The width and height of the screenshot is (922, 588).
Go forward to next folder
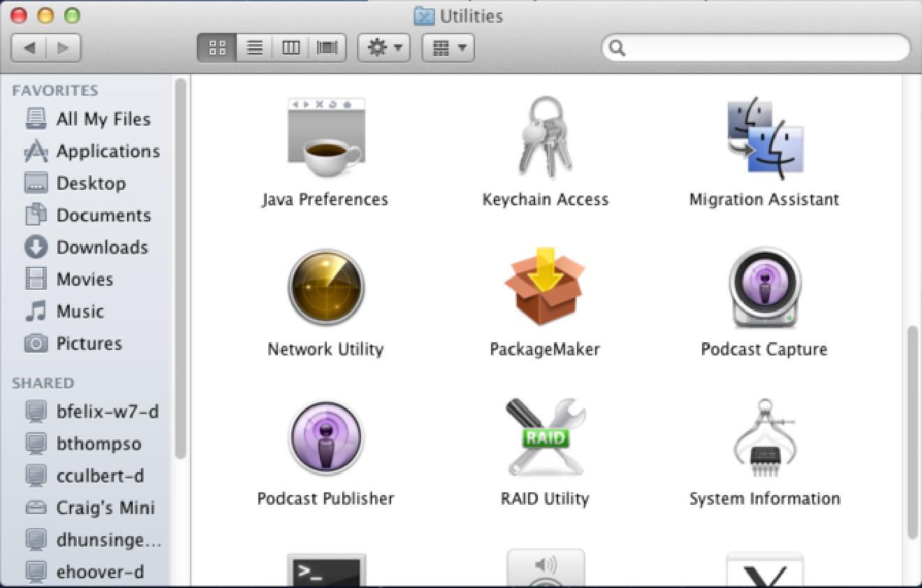tap(64, 48)
